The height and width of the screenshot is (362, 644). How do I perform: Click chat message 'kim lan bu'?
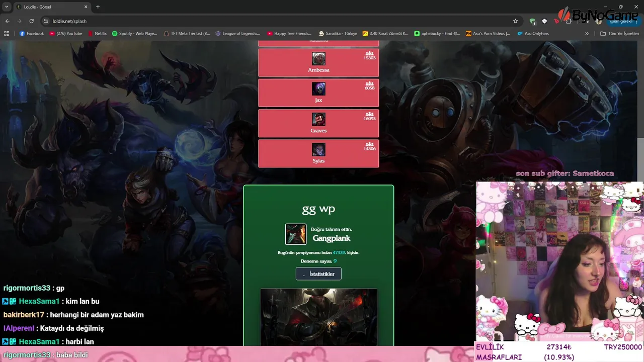pos(83,301)
